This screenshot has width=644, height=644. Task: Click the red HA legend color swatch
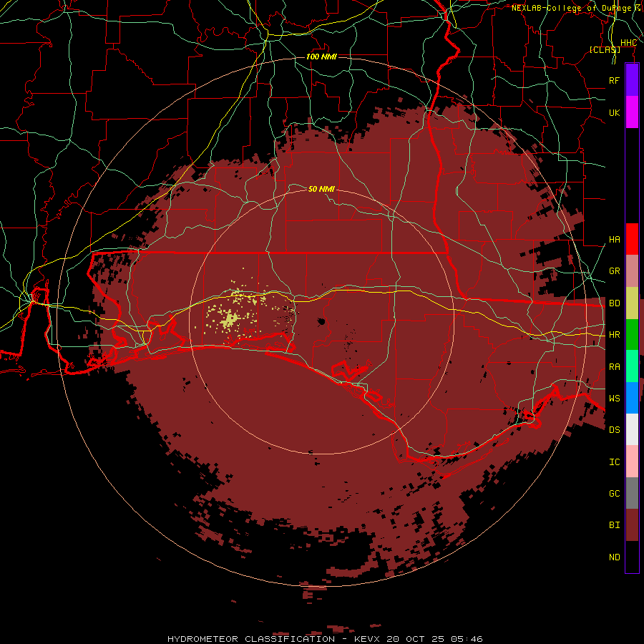(632, 239)
